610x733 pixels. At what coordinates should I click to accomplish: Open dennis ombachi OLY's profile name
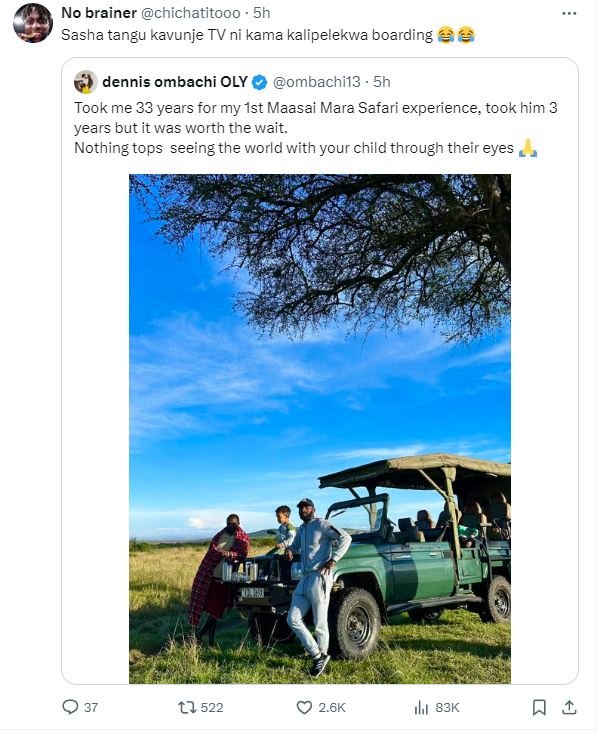coord(175,82)
